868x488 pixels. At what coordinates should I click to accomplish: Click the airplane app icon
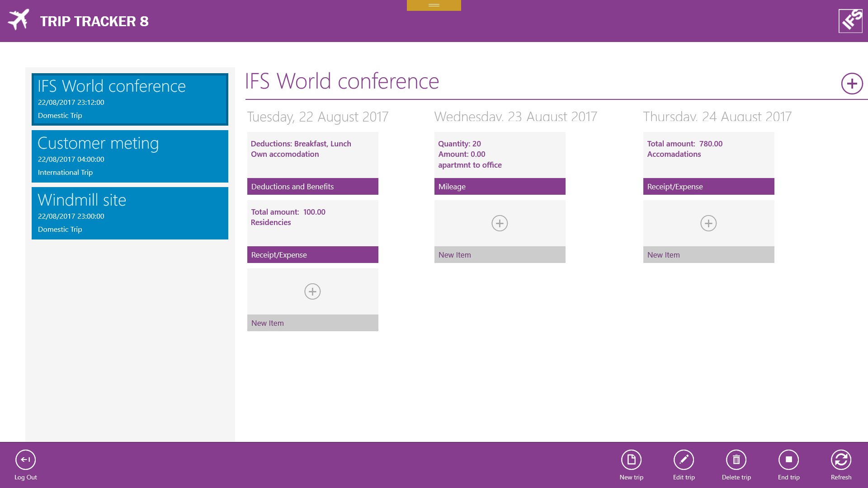[19, 20]
